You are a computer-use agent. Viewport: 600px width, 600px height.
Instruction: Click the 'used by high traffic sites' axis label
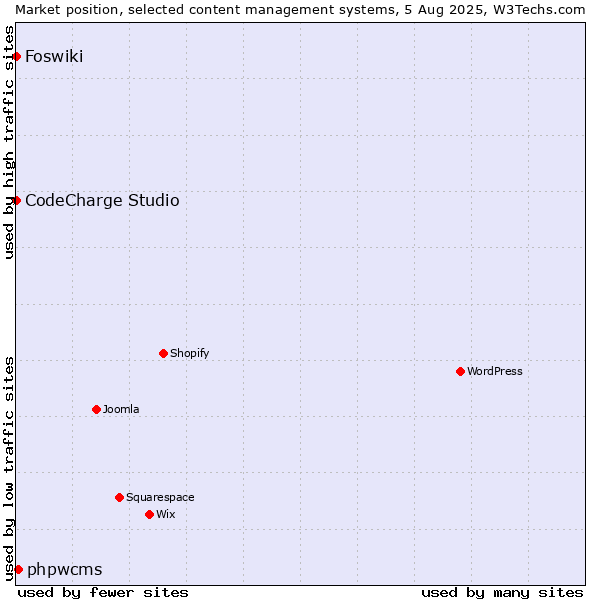pyautogui.click(x=9, y=142)
